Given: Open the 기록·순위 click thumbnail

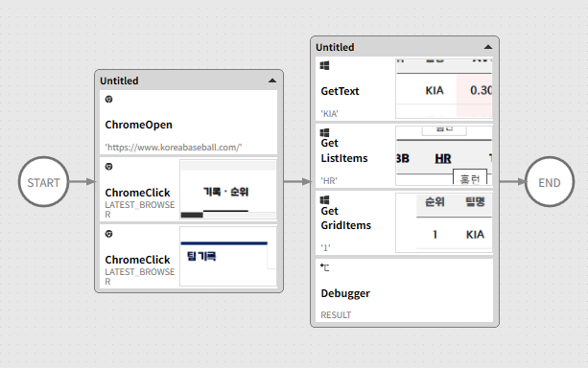Looking at the screenshot, I should click(x=228, y=189).
